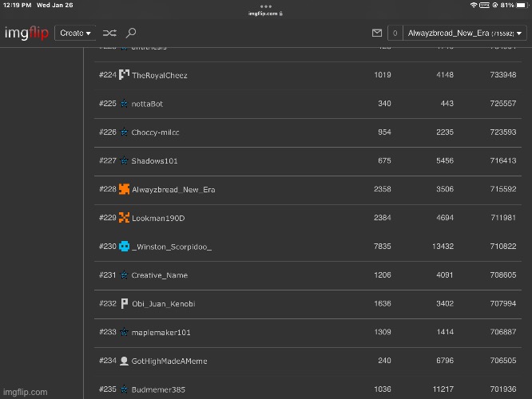Tap the three-dot multitasking indicator at top
The image size is (532, 399).
tap(266, 6)
